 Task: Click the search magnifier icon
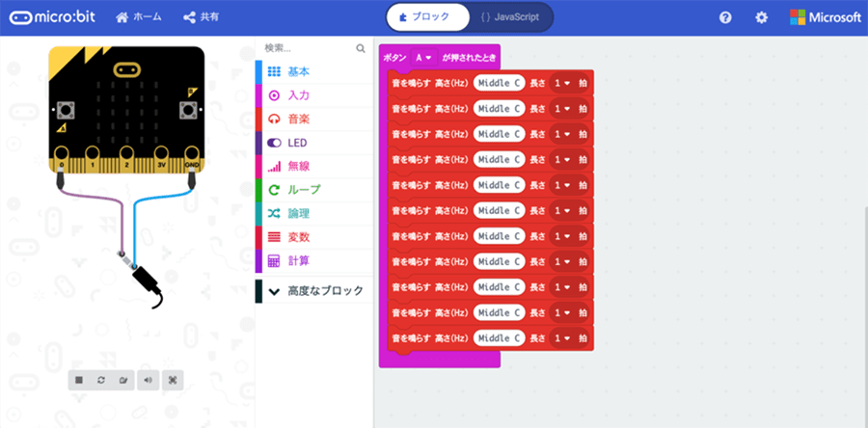(x=361, y=48)
